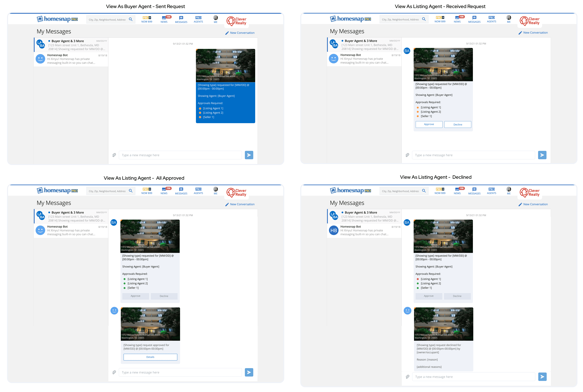Viewport: 583px width, 392px height.
Task: Click Clever Realty logo in Declined view
Action: point(530,192)
